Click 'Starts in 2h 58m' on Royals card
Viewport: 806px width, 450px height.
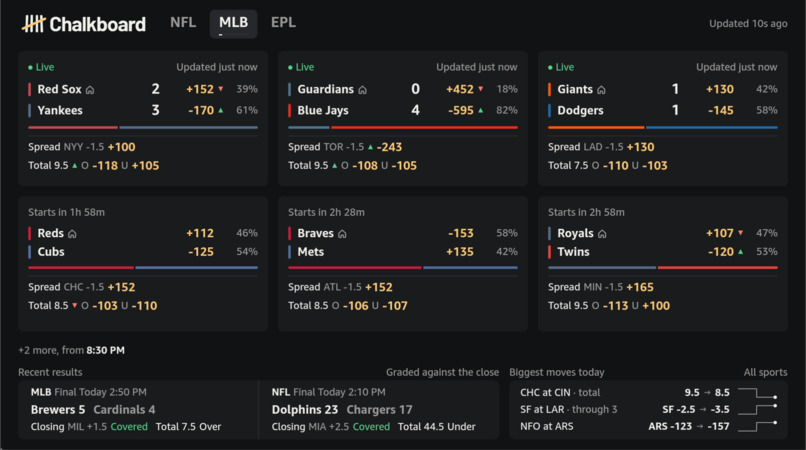click(586, 212)
